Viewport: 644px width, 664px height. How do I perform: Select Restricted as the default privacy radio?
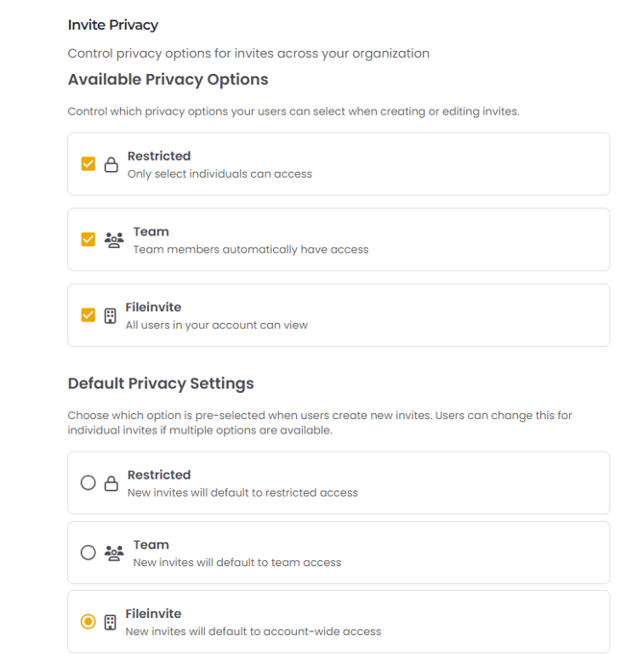pyautogui.click(x=88, y=483)
